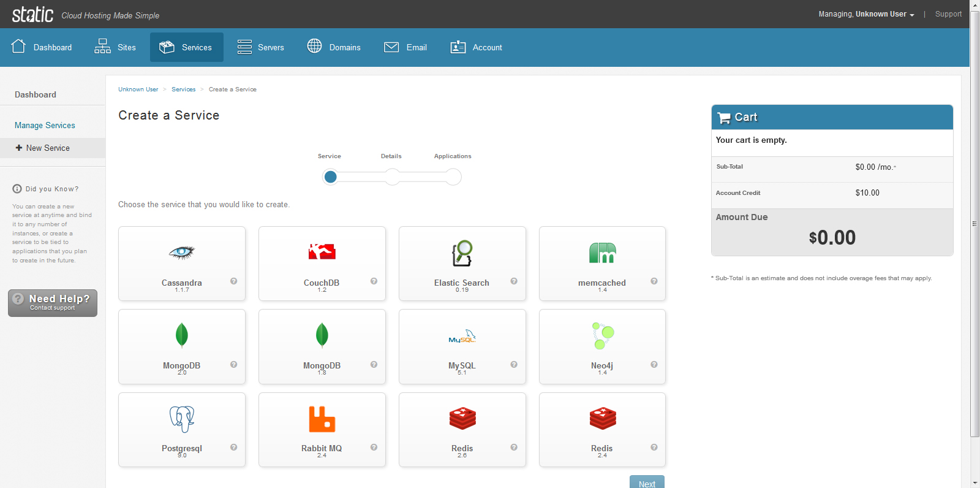Click the Applications step circle in progress
Image resolution: width=980 pixels, height=488 pixels.
[x=453, y=177]
